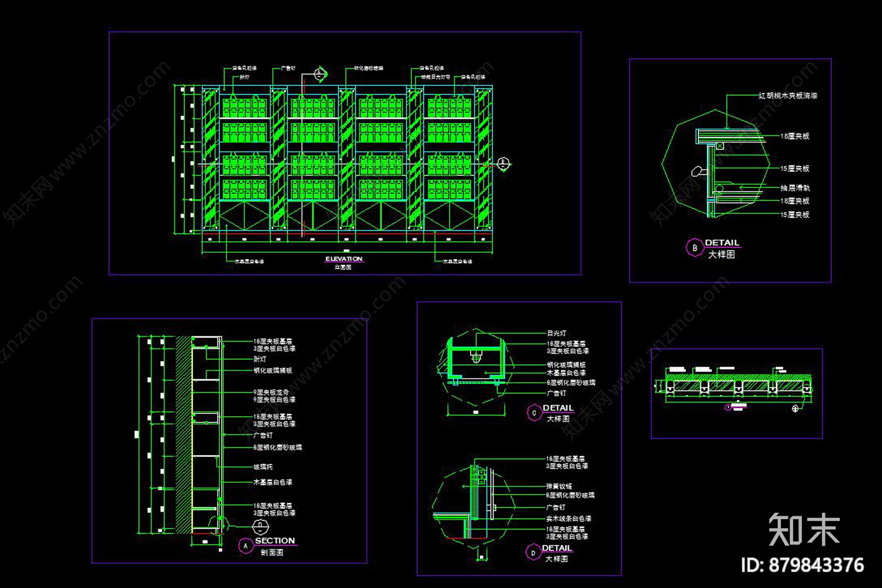Image resolution: width=882 pixels, height=588 pixels.
Task: Select 钢化玻璃搁板 label in section drawing
Action: pos(273,370)
